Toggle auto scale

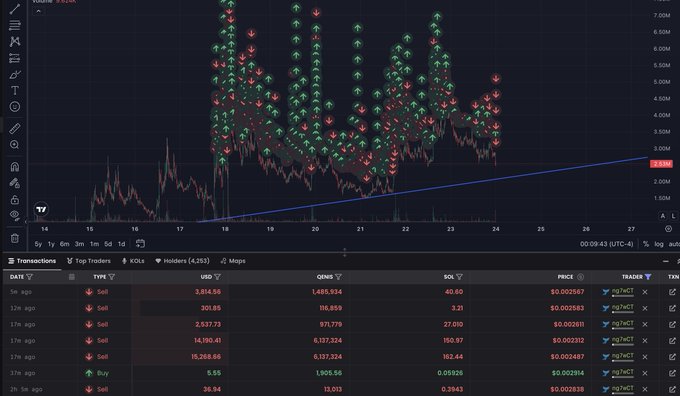(674, 244)
